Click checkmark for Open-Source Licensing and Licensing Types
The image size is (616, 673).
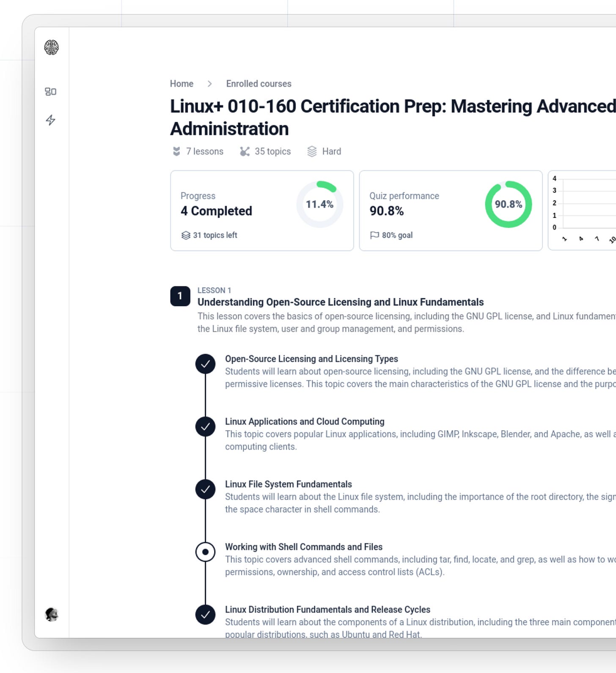tap(205, 364)
